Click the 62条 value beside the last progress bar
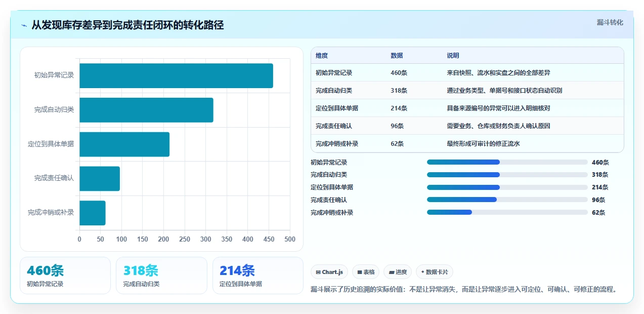Image resolution: width=644 pixels, height=314 pixels. (598, 213)
